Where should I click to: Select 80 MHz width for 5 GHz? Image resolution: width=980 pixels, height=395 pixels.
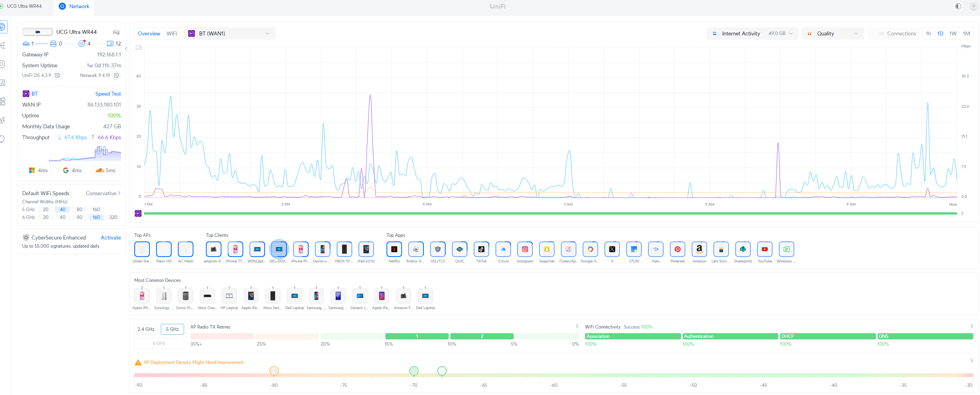[x=79, y=210]
